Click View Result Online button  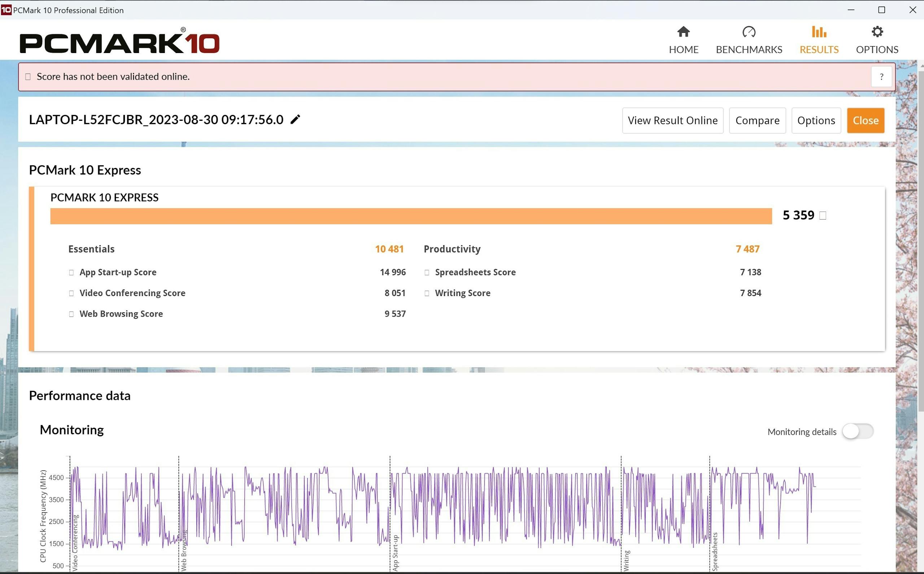click(x=672, y=120)
